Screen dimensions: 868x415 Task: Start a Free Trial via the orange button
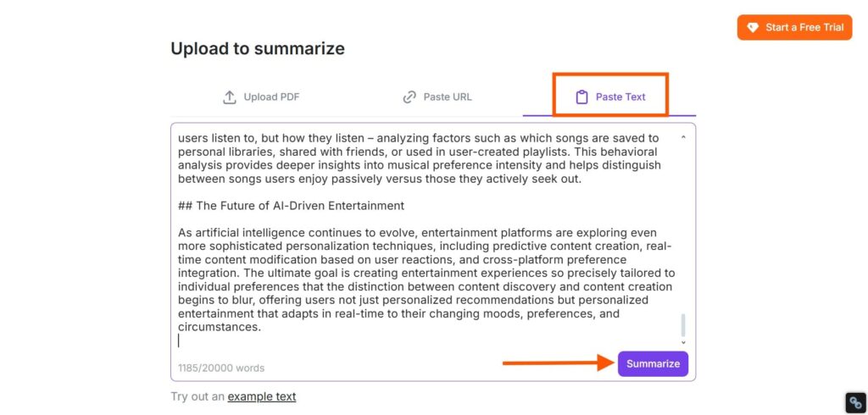pos(794,27)
